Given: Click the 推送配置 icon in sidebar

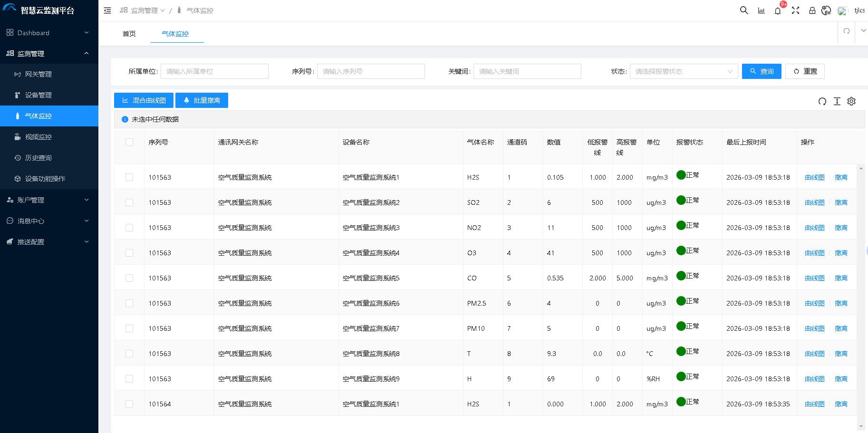Looking at the screenshot, I should [10, 242].
